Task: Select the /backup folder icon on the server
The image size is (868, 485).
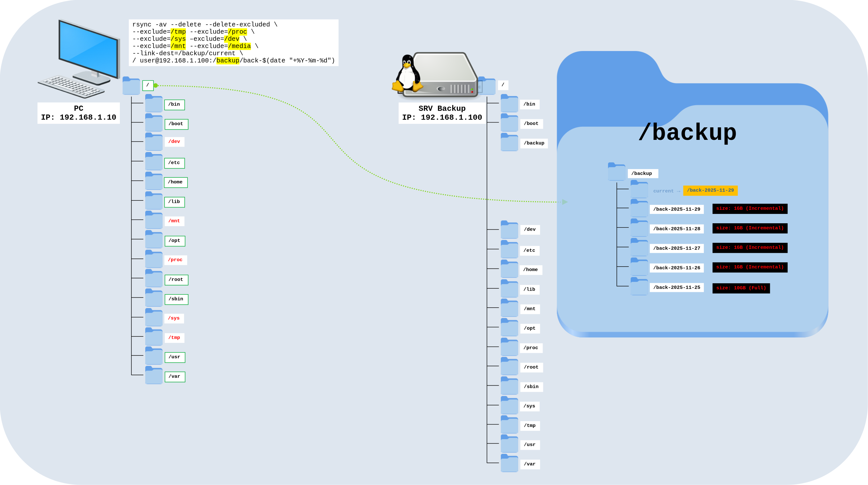Action: pos(509,143)
